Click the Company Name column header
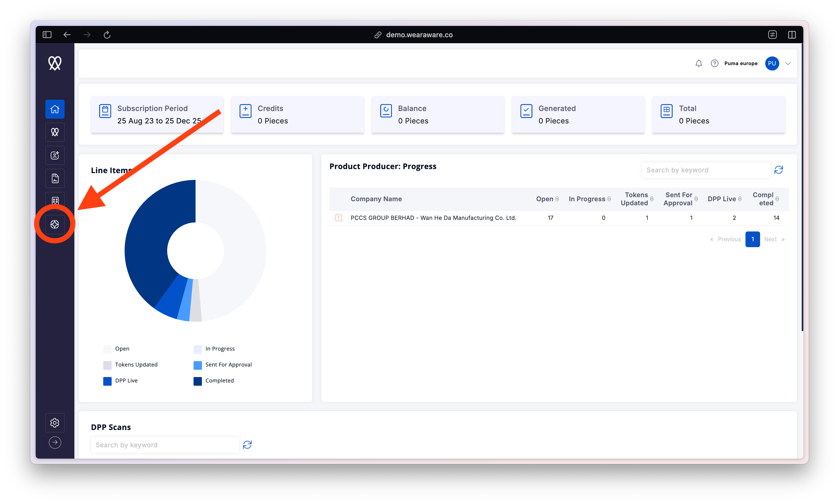The image size is (839, 504). click(x=376, y=199)
